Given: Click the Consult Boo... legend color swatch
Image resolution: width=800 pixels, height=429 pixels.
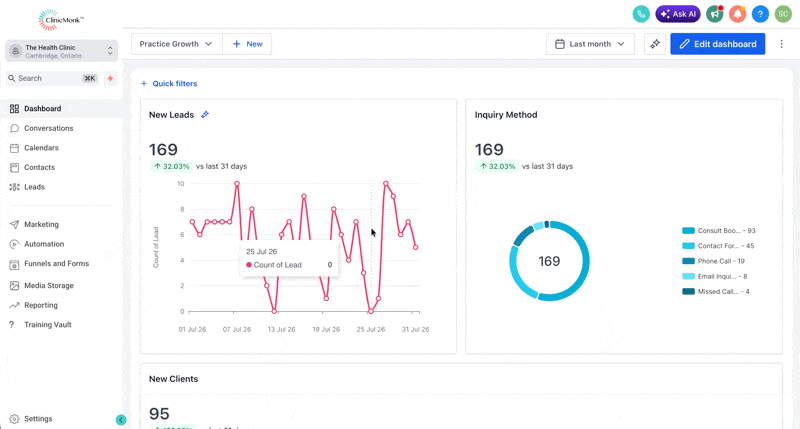Looking at the screenshot, I should 688,231.
